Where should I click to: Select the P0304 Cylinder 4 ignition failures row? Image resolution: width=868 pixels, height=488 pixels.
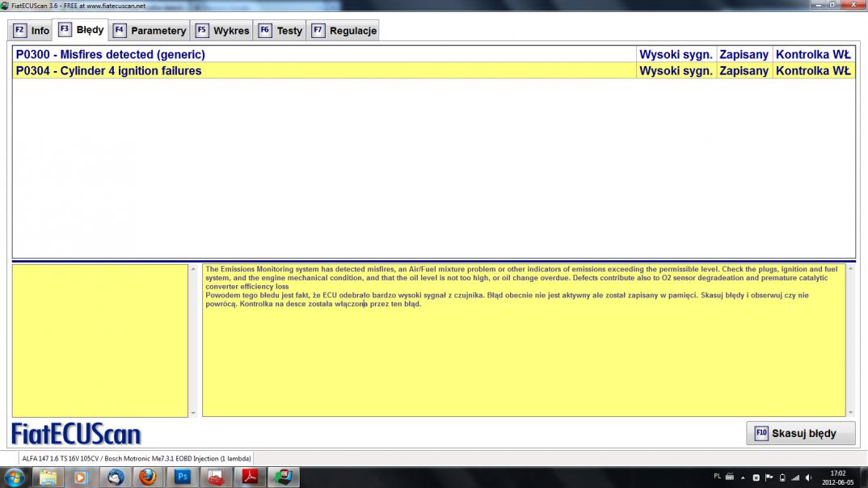click(434, 71)
